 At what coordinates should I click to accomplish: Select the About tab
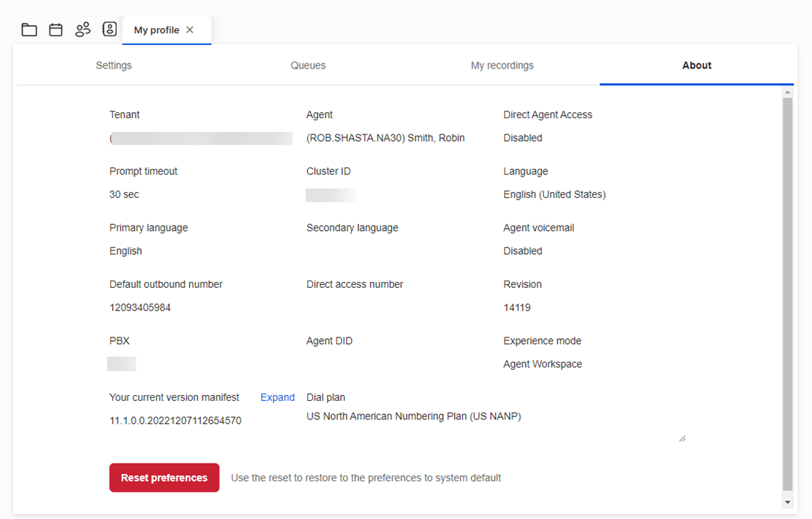(697, 65)
